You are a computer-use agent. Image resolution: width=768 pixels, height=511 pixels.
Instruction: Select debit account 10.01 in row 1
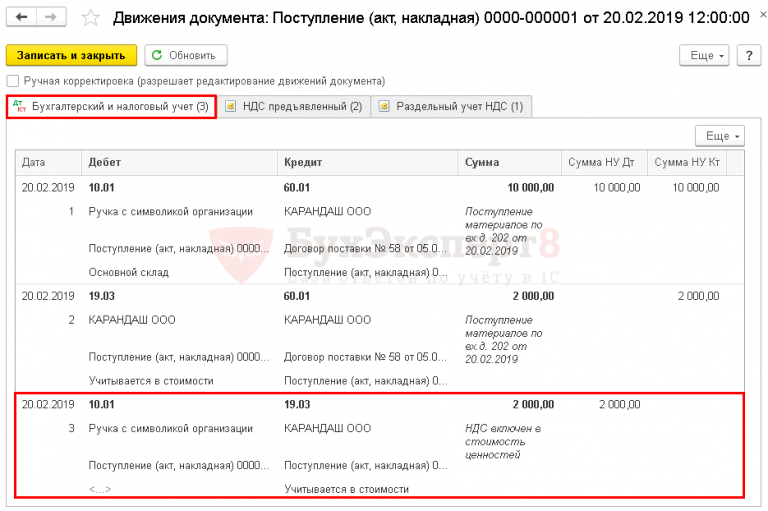point(101,188)
